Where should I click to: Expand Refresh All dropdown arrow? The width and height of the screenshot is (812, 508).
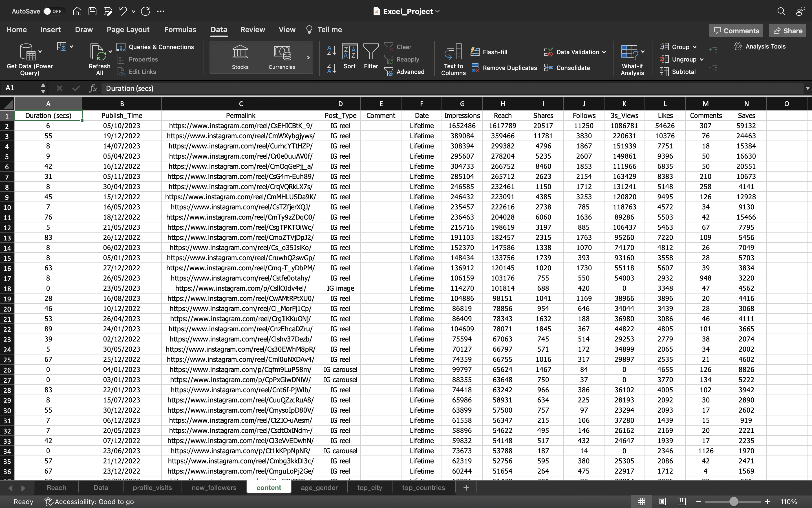(x=110, y=52)
